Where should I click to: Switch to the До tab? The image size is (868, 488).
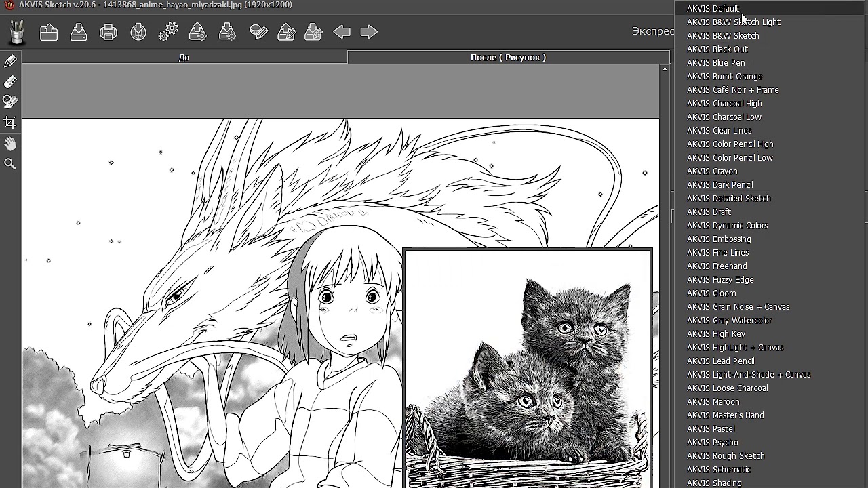pos(184,58)
